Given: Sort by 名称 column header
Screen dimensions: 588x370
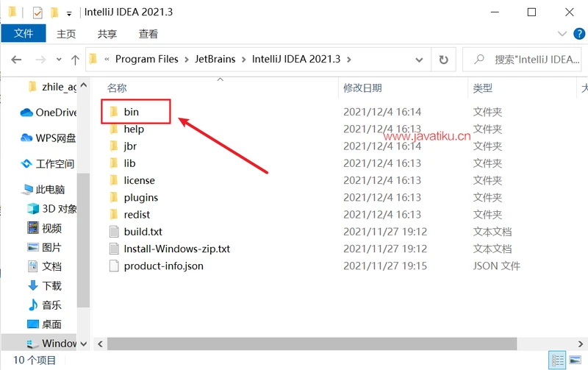Looking at the screenshot, I should click(117, 88).
